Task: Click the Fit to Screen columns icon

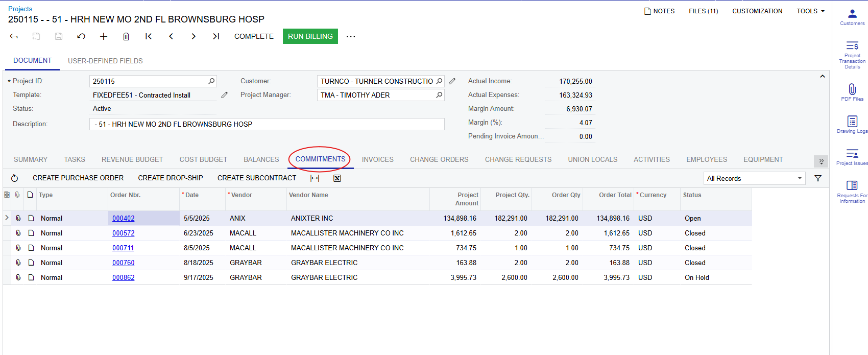Action: pyautogui.click(x=315, y=178)
